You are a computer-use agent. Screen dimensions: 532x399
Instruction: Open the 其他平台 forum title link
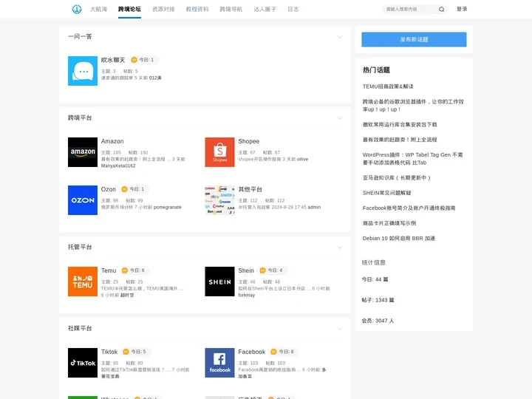point(250,189)
